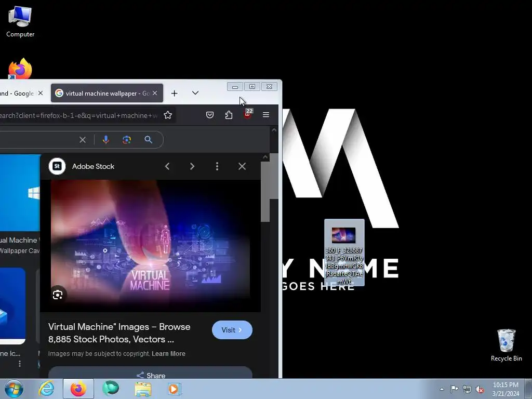Open options for the partly hidden result card
The width and height of the screenshot is (532, 399).
pyautogui.click(x=20, y=364)
